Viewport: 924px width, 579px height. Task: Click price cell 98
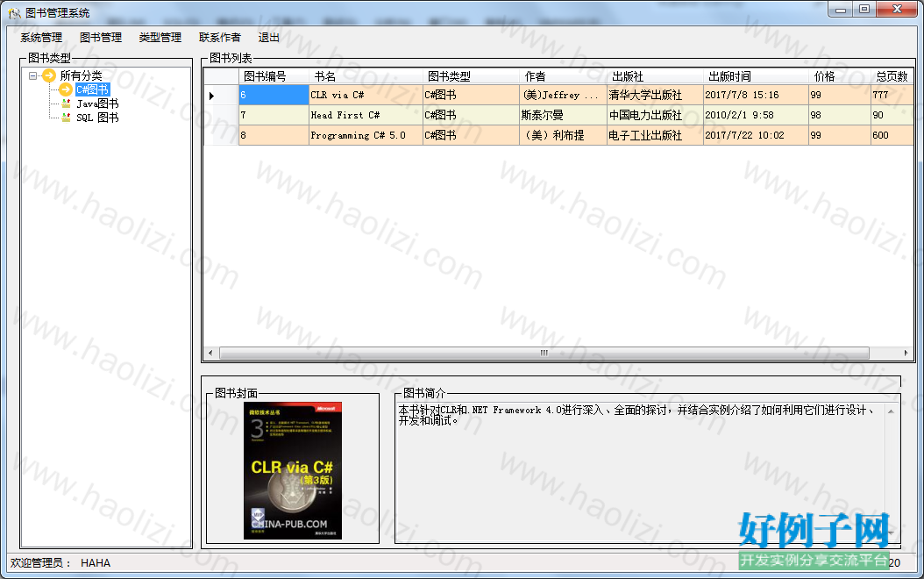840,115
